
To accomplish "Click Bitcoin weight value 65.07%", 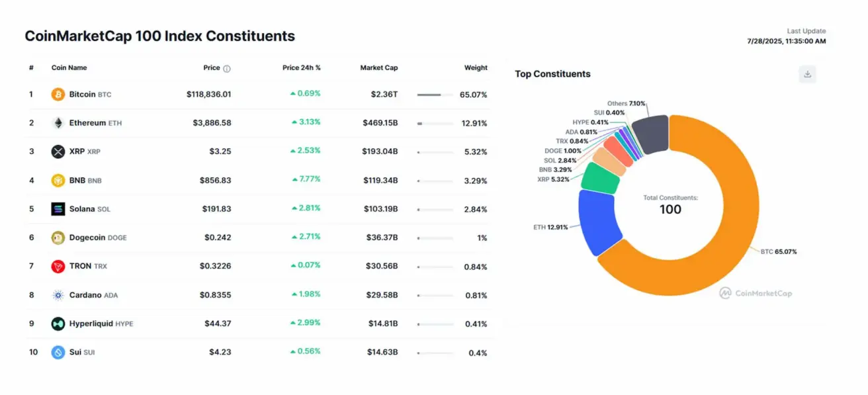I will point(474,95).
